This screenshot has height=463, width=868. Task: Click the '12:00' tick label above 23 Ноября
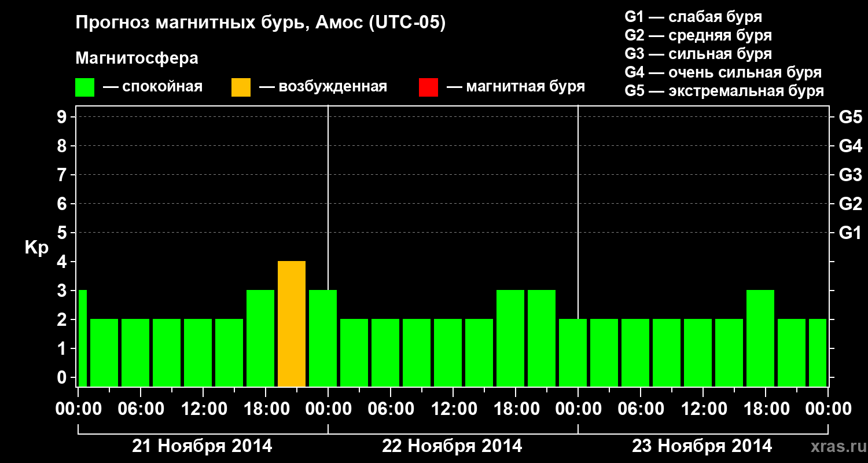point(704,409)
